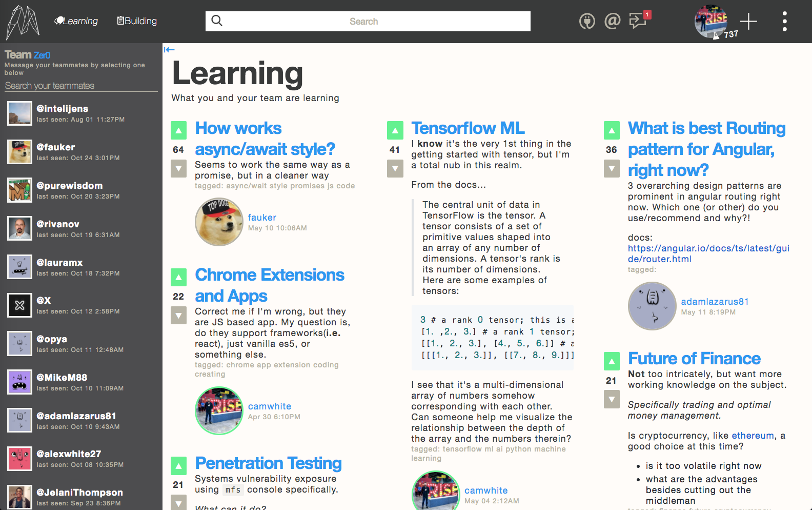Click fauker's doge avatar on post
The image size is (812, 510).
tap(219, 222)
